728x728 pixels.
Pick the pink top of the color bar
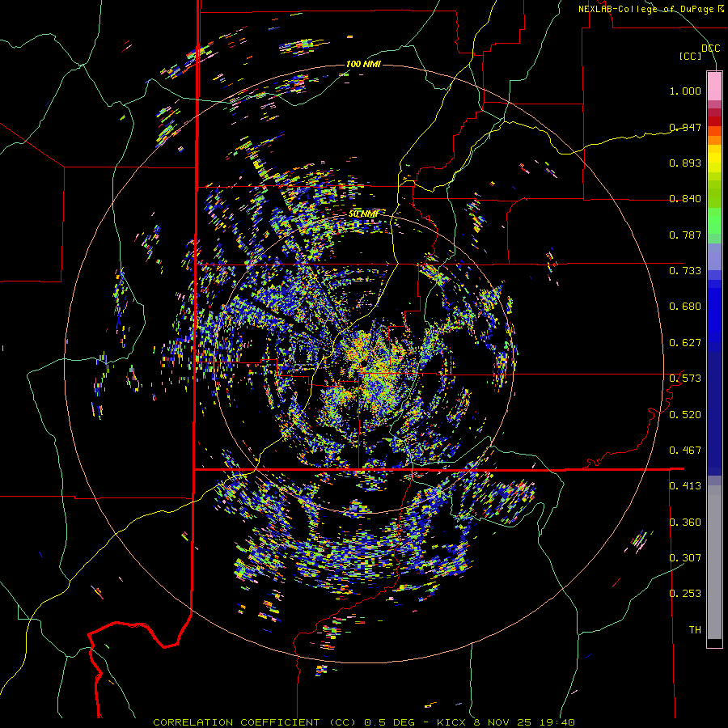point(714,86)
